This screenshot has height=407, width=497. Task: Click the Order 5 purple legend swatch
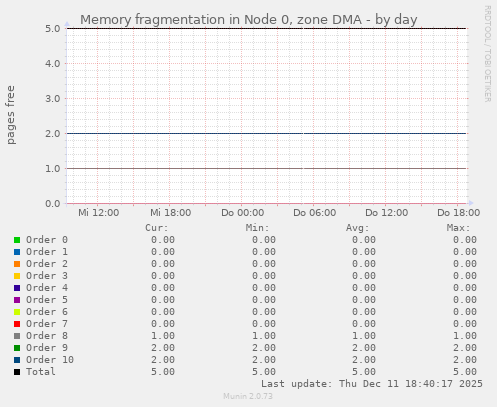(x=17, y=300)
